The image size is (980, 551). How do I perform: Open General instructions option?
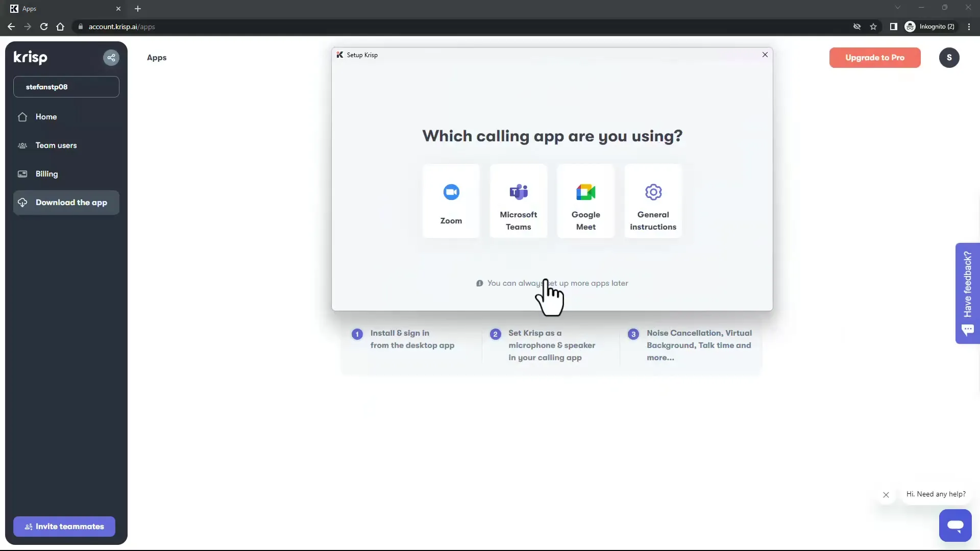click(653, 201)
